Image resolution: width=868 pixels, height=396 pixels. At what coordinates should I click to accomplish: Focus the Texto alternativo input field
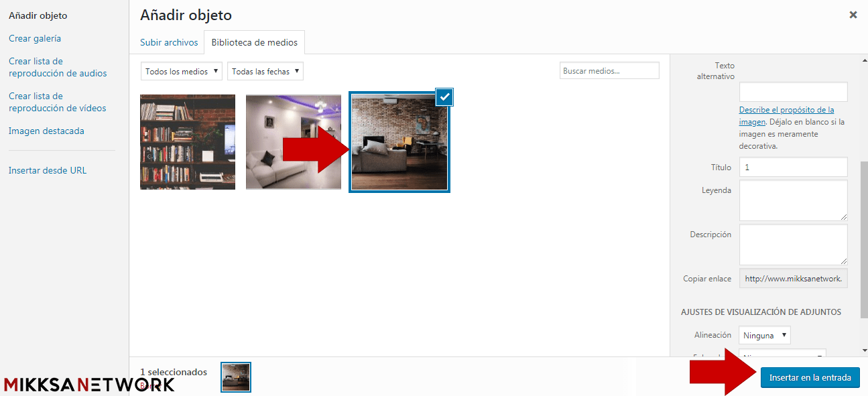[x=793, y=92]
